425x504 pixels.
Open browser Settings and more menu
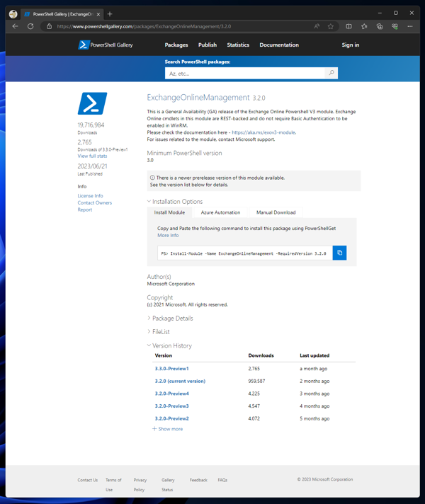click(410, 26)
